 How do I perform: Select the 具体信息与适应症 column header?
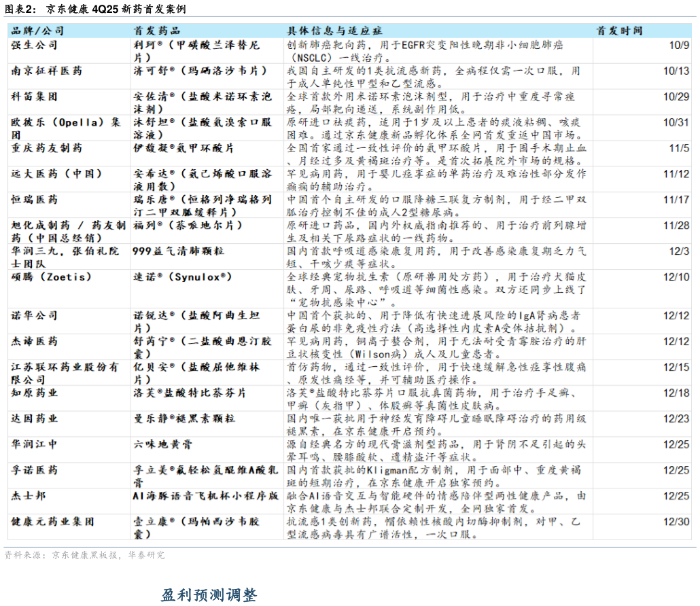[x=334, y=31]
